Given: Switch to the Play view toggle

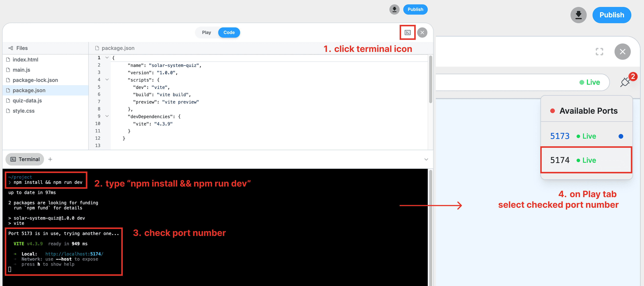Looking at the screenshot, I should tap(206, 33).
